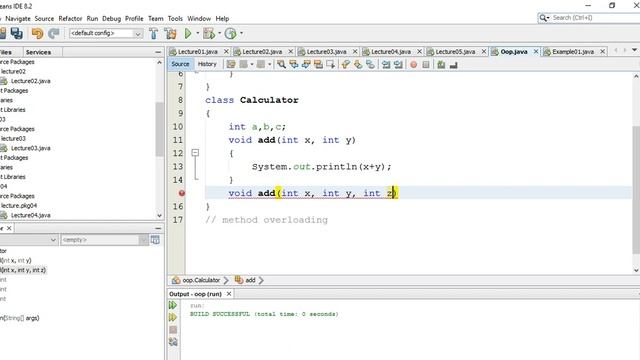Screen dimensions: 640x360
Task: Click the Profile Project icon
Action: coord(231,33)
